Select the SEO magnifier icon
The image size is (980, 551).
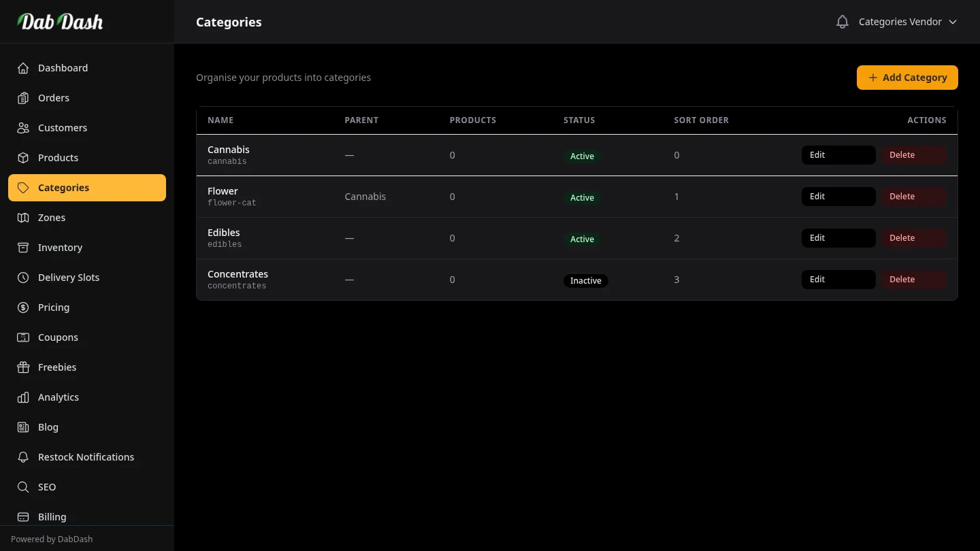pyautogui.click(x=22, y=487)
